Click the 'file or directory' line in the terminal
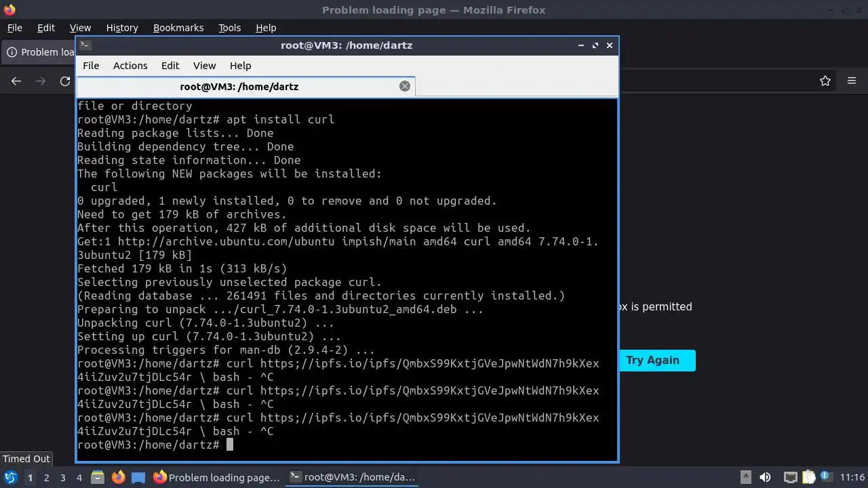The height and width of the screenshot is (488, 868). (x=135, y=106)
